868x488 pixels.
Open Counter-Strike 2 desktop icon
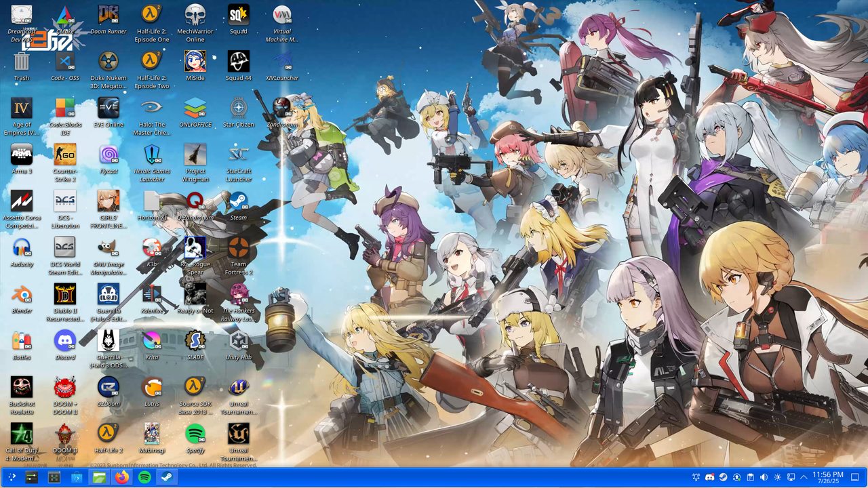point(65,155)
